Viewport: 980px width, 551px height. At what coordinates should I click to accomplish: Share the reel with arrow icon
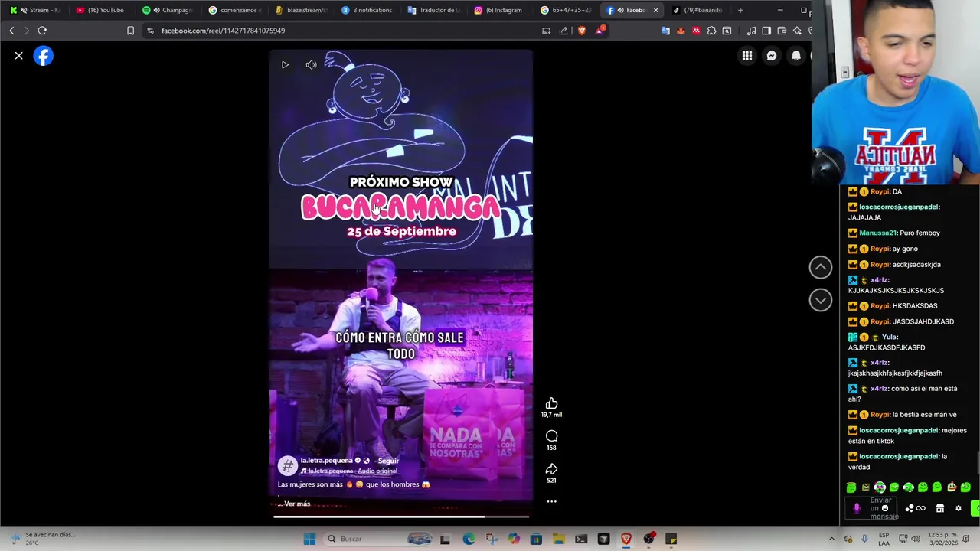click(551, 469)
